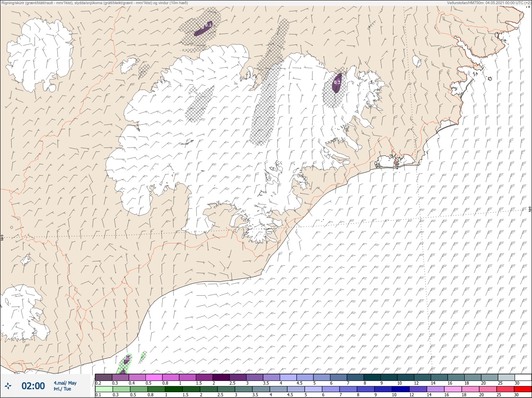Click the 02:00 forecast time display
Viewport: 532px width, 398px height.
pyautogui.click(x=33, y=386)
